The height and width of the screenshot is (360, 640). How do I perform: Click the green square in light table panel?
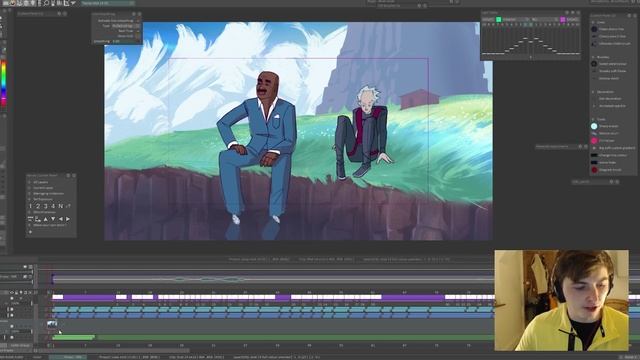click(498, 19)
